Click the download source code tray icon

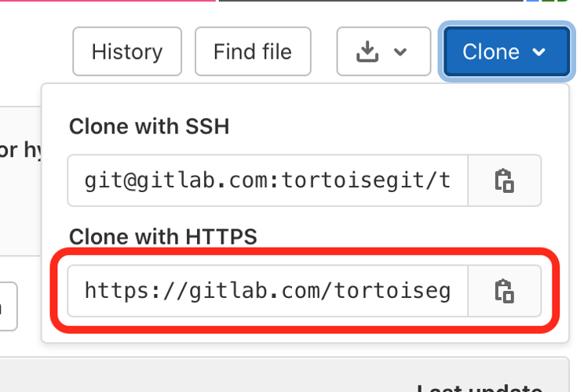click(367, 51)
